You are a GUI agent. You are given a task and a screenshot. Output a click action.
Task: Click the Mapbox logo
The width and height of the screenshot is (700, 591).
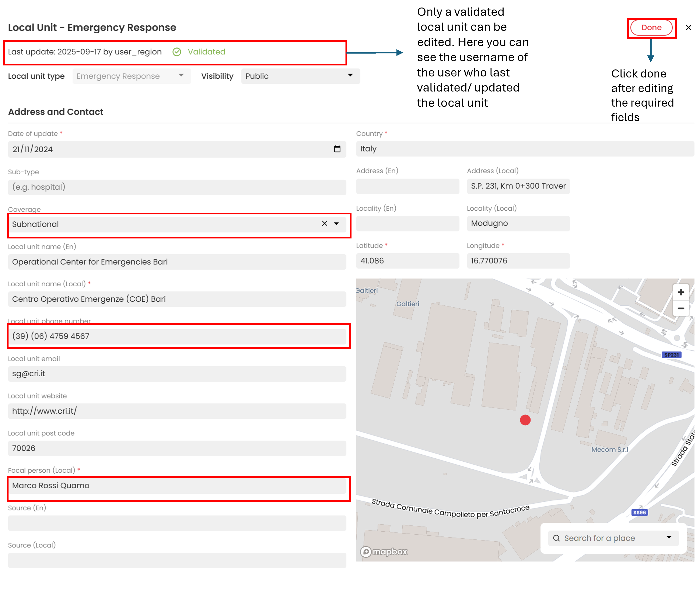coord(384,551)
